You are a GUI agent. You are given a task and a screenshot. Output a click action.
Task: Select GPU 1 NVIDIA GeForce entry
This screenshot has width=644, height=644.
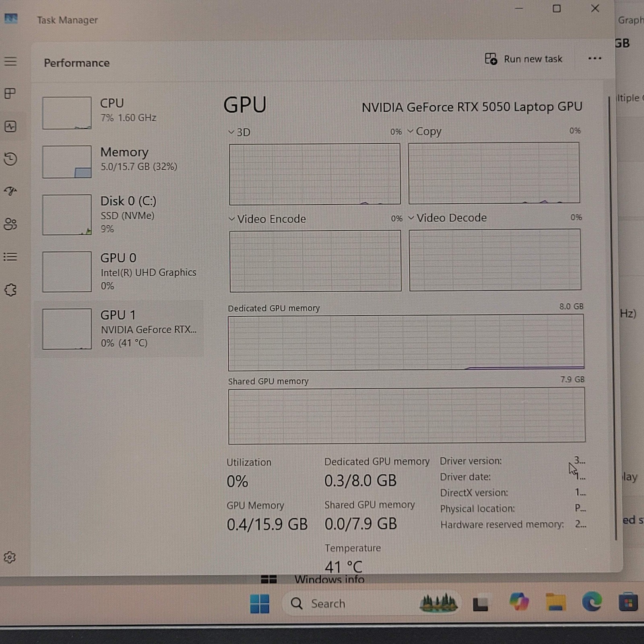119,329
